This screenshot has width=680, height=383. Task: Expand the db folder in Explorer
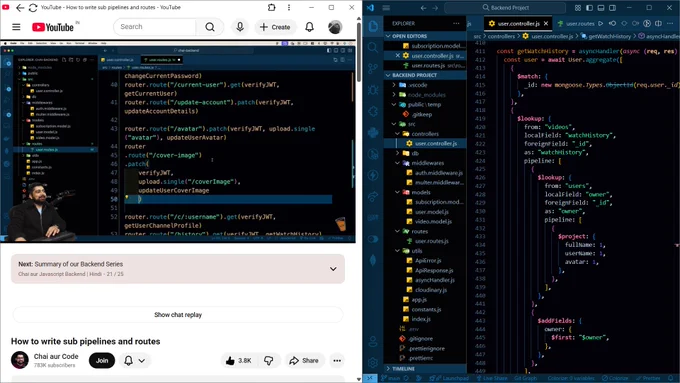(425, 153)
